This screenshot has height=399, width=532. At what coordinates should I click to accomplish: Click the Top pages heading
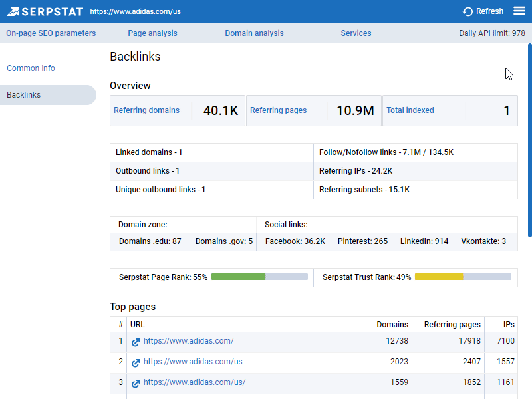[x=132, y=307]
